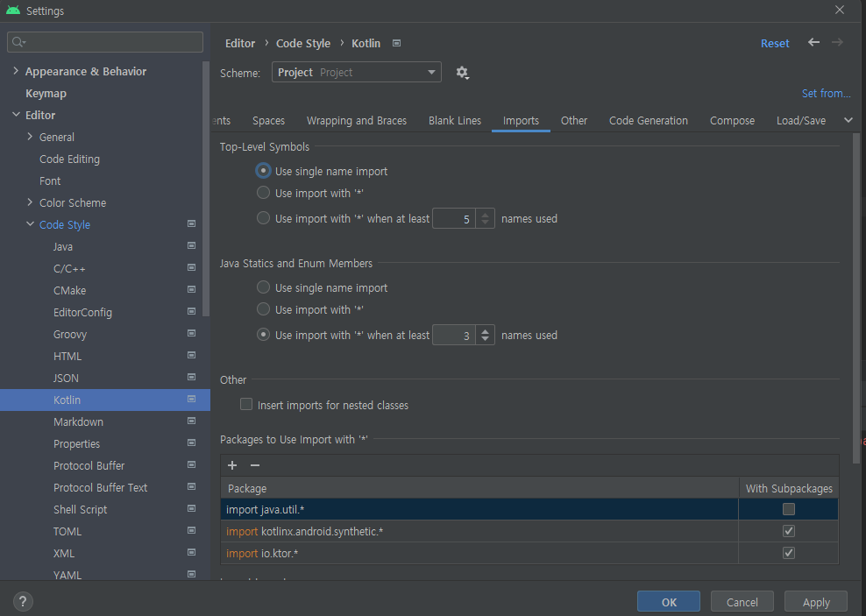
Task: Click the settings tree scrollbar
Action: (x=206, y=188)
